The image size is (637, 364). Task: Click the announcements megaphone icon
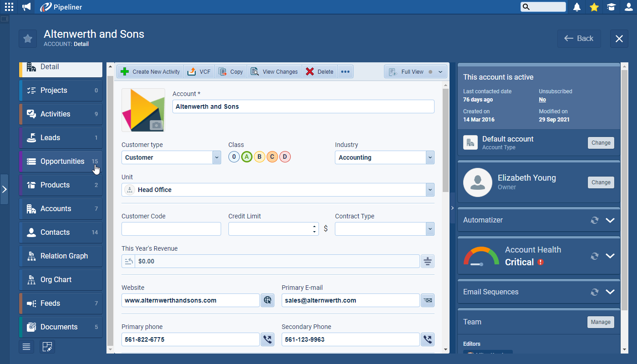(x=26, y=7)
